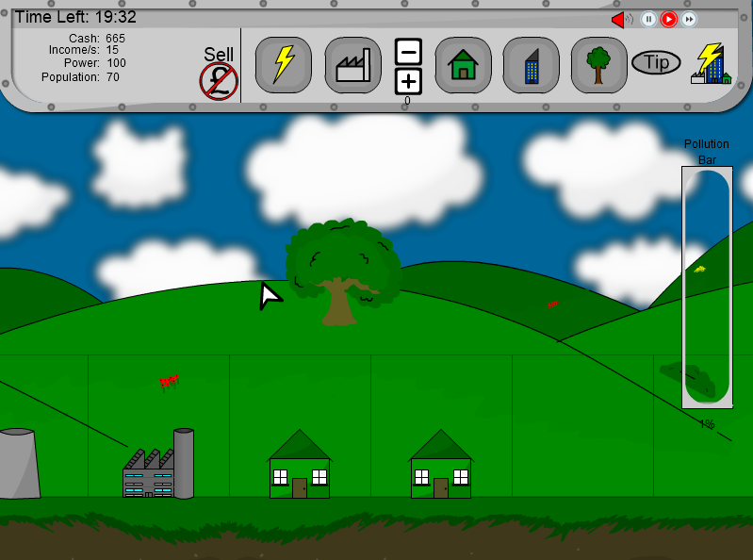The height and width of the screenshot is (560, 753).
Task: Click the power city logo icon
Action: pyautogui.click(x=711, y=64)
